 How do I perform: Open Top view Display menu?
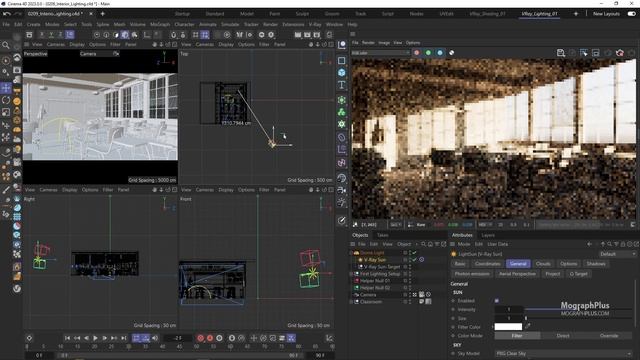click(226, 44)
